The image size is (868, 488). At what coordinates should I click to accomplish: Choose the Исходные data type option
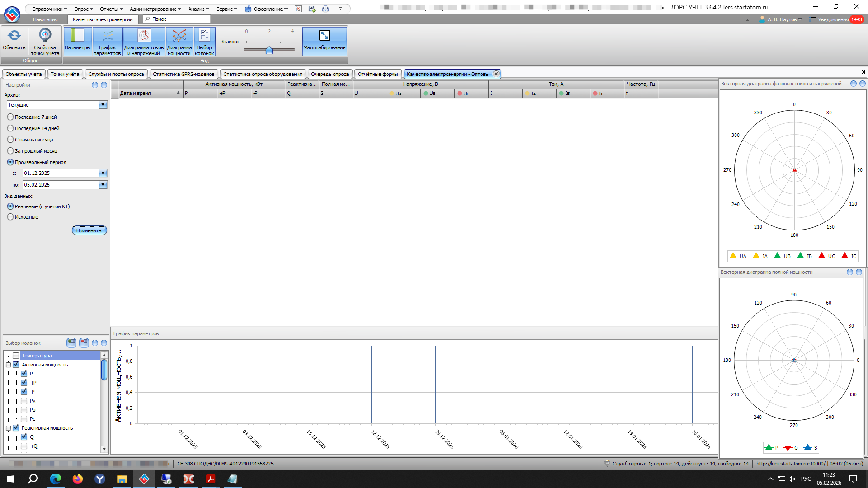point(10,217)
